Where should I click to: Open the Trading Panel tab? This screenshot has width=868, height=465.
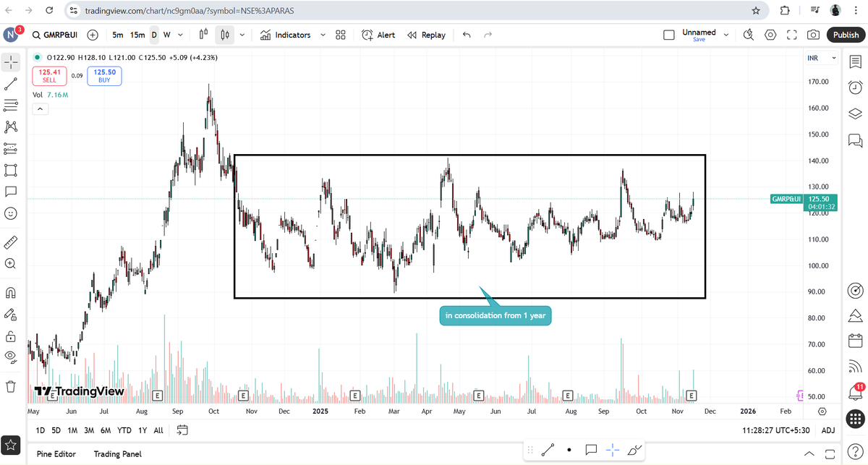click(x=118, y=454)
